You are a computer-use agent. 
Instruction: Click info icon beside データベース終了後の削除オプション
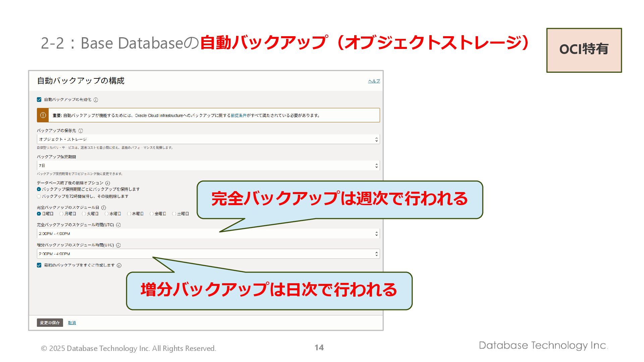click(108, 183)
